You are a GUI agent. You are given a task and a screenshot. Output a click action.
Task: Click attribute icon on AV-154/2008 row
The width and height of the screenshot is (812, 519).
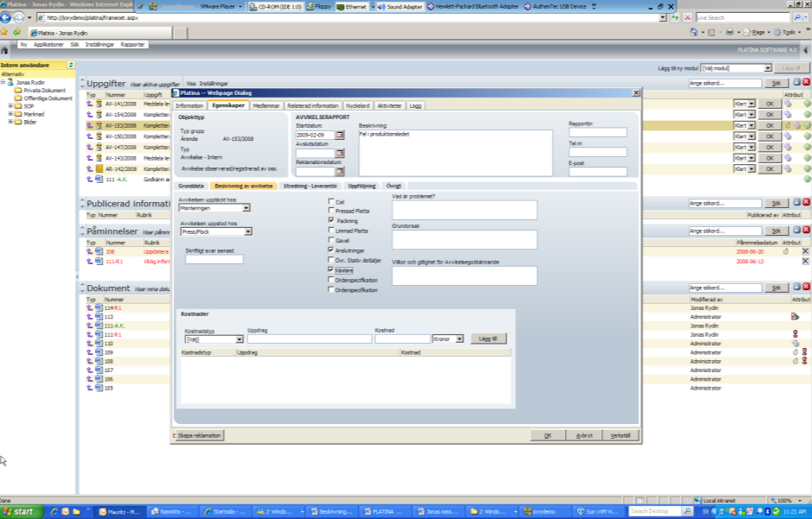click(788, 115)
